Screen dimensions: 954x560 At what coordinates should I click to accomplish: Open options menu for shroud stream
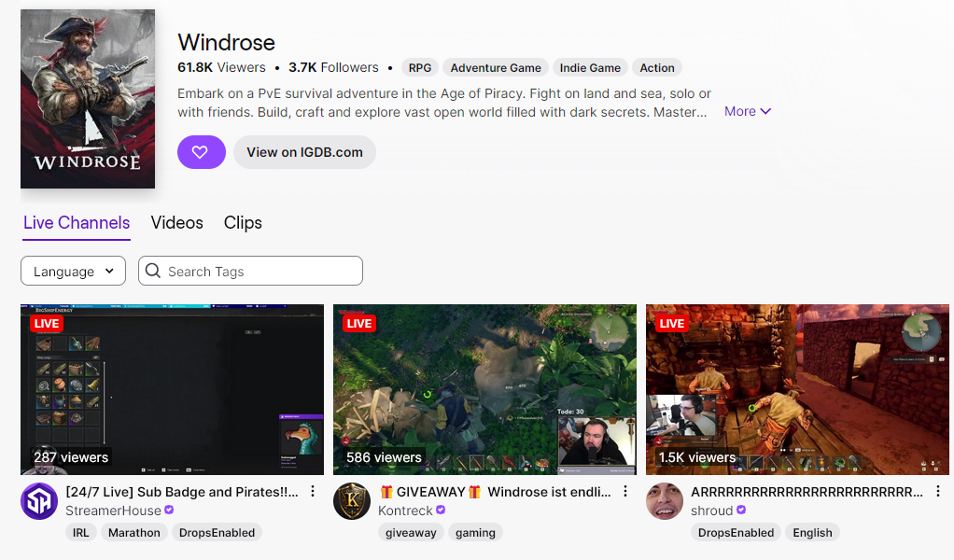coord(938,491)
